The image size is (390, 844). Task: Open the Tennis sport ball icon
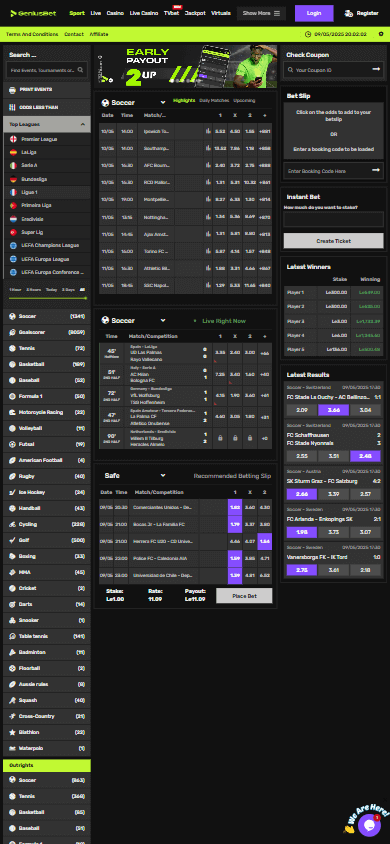12,348
